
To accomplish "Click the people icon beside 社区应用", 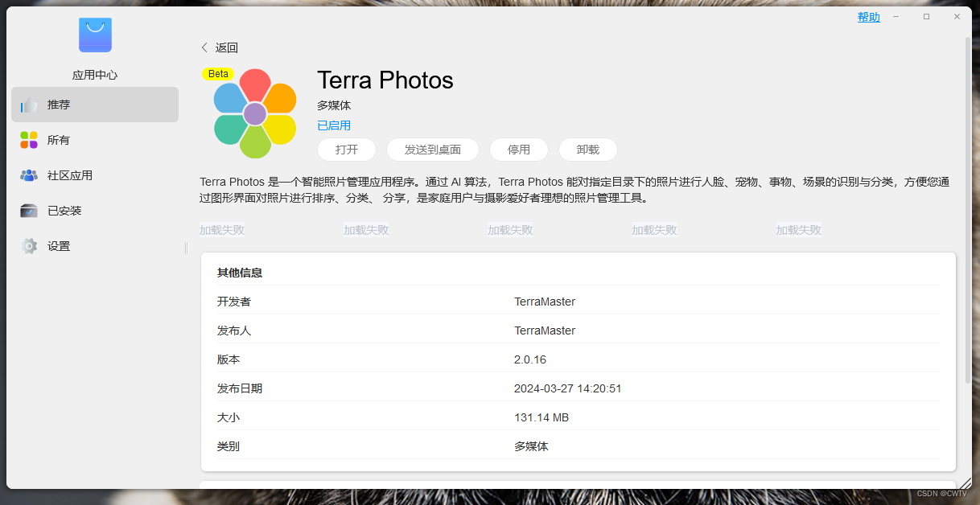I will click(x=29, y=175).
